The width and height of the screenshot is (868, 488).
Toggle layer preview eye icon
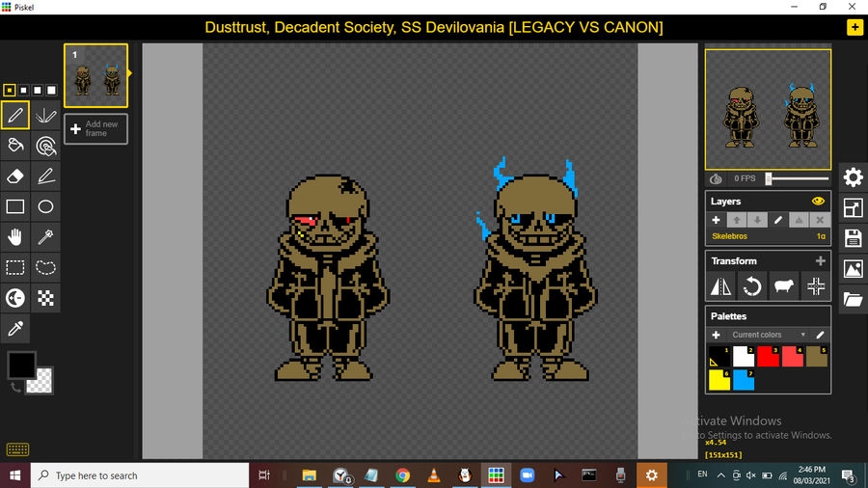(x=818, y=202)
